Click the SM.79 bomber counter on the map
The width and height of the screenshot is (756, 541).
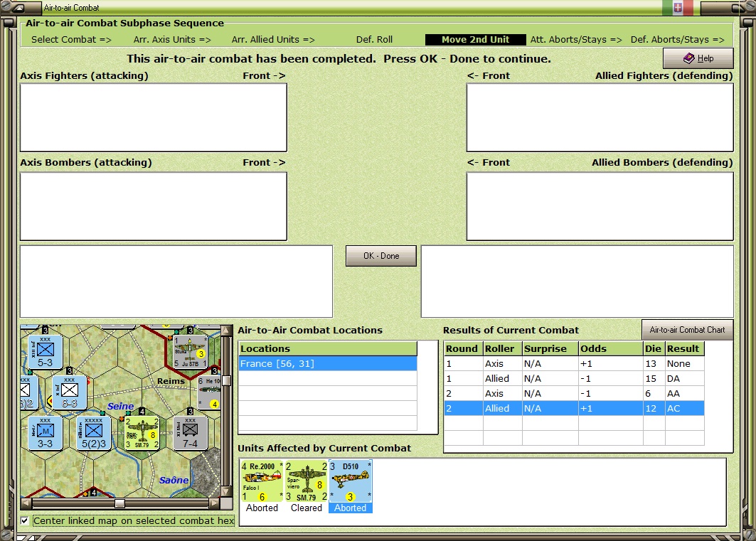pos(142,433)
